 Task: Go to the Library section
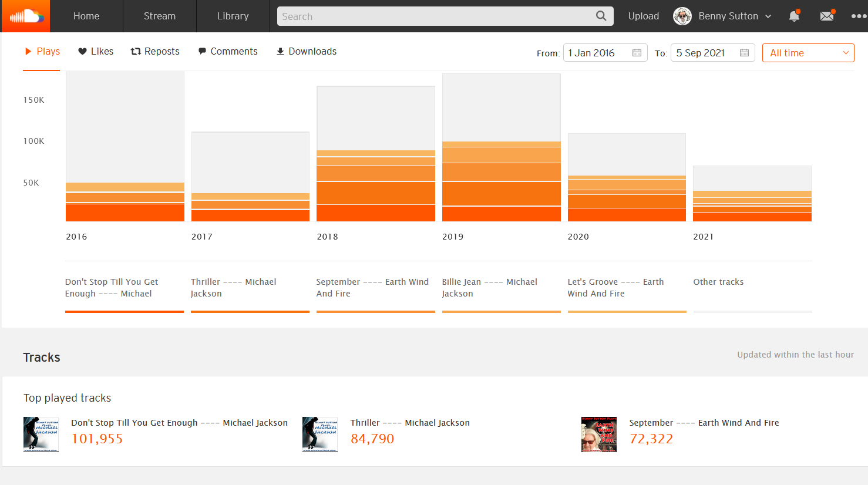pyautogui.click(x=233, y=16)
